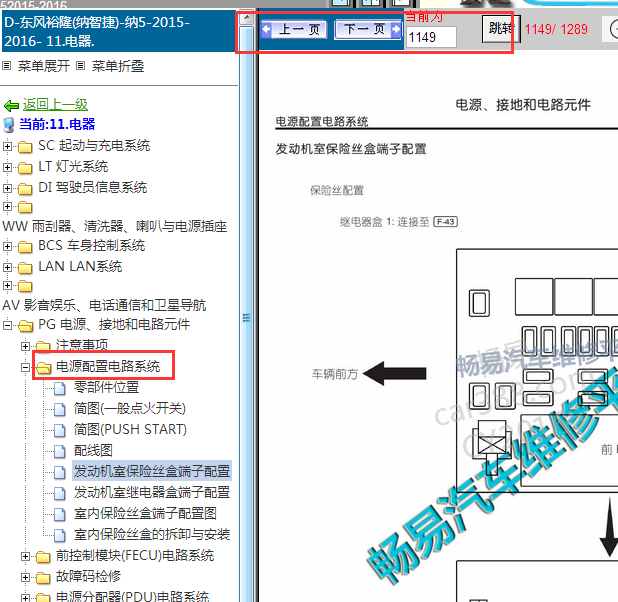618x602 pixels.
Task: Click the page icon beside 简图(PUSH START)
Action: tap(60, 430)
